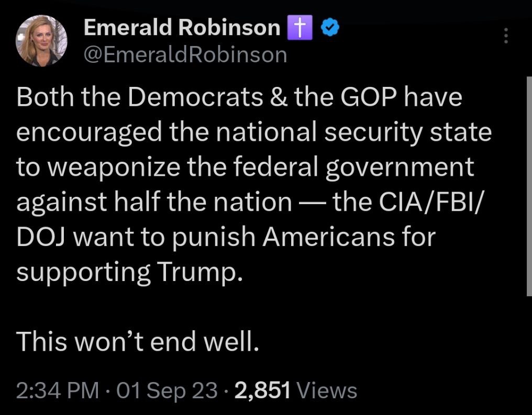Click the 2:34 PM timestamp
Screen dimensions: 532x415
[57, 390]
